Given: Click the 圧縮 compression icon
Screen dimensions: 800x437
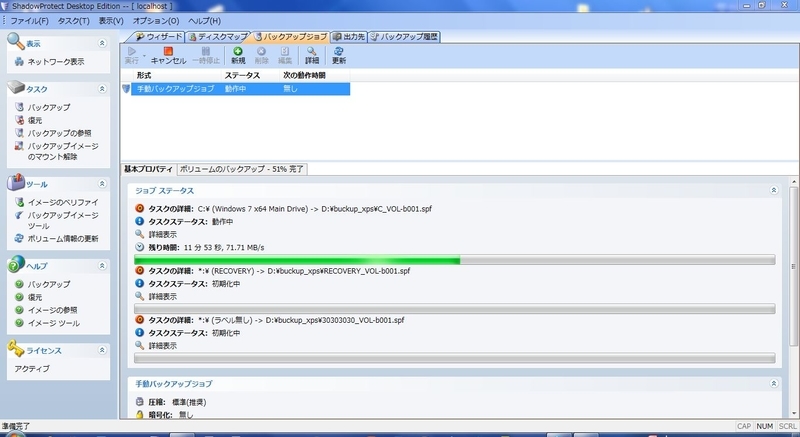Looking at the screenshot, I should tap(139, 402).
